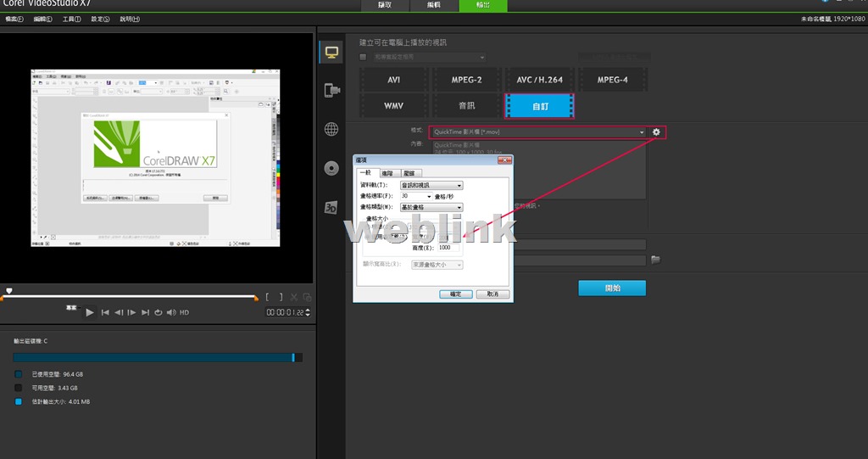Open format options gear icon
The height and width of the screenshot is (459, 868).
657,132
